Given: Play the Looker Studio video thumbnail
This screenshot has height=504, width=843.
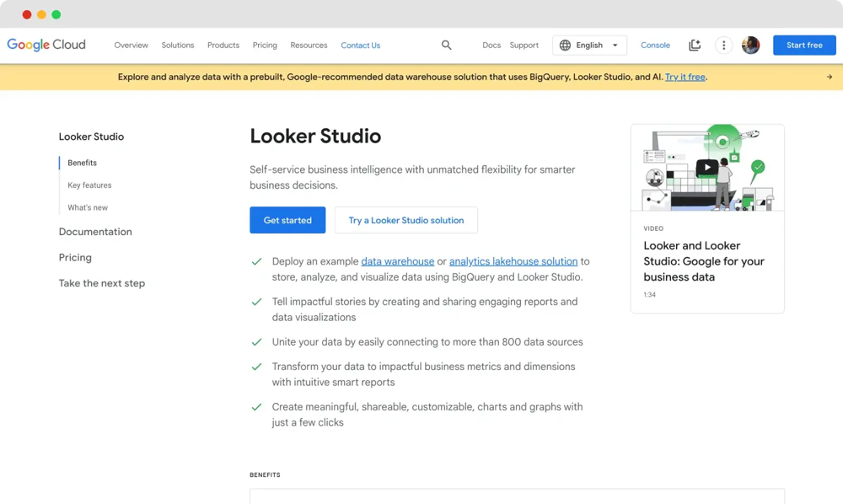Looking at the screenshot, I should pos(706,167).
